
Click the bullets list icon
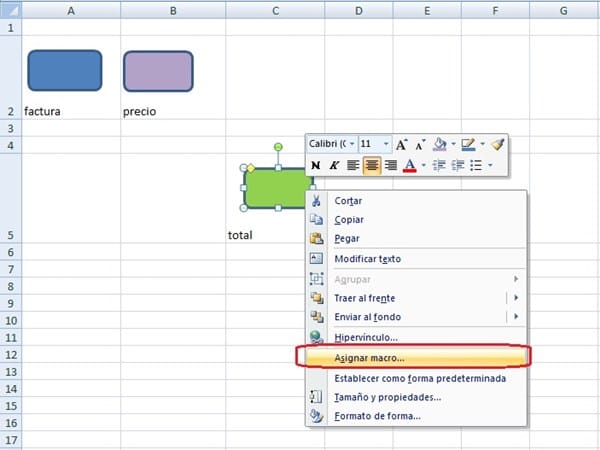pyautogui.click(x=476, y=165)
